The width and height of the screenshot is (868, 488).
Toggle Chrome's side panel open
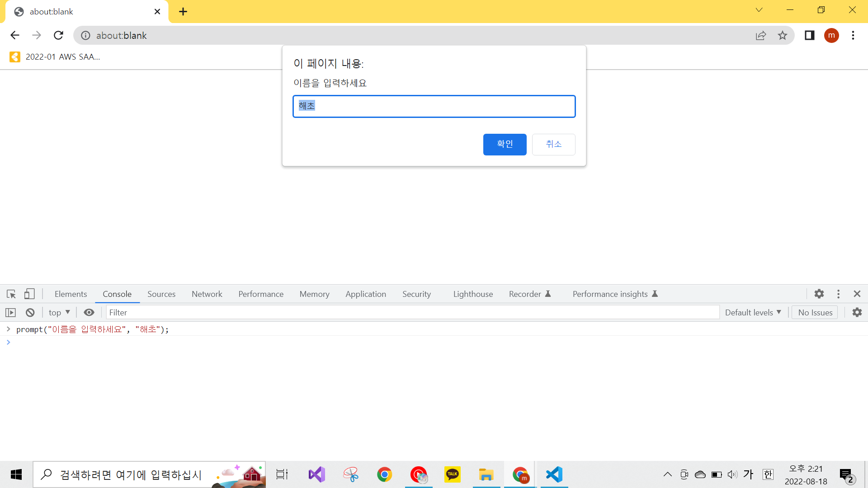tap(810, 35)
